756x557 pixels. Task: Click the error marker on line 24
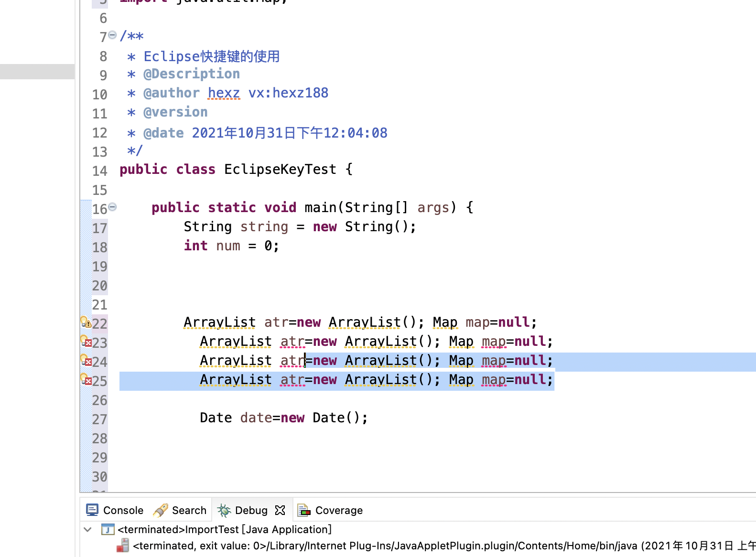86,361
